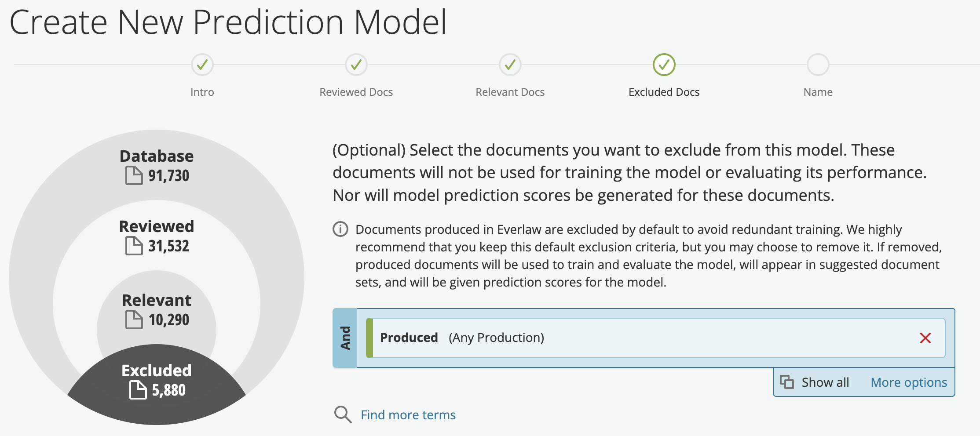Open the Intro step label

pos(202,92)
